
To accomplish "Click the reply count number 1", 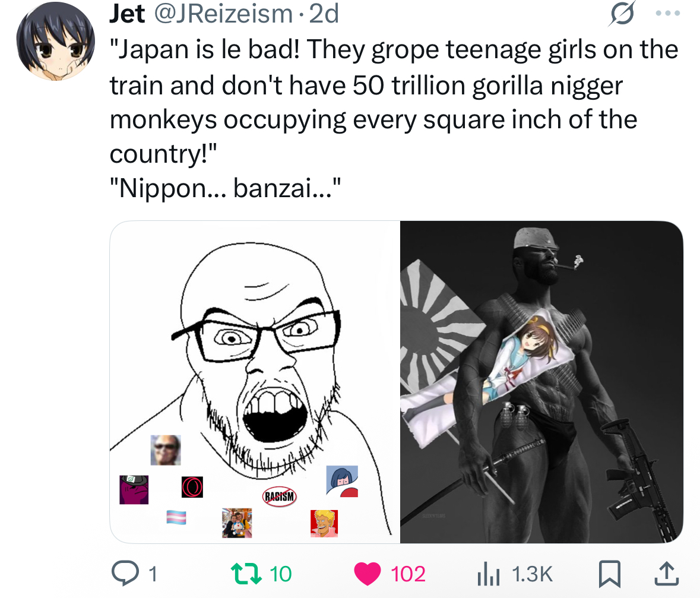I will (153, 574).
